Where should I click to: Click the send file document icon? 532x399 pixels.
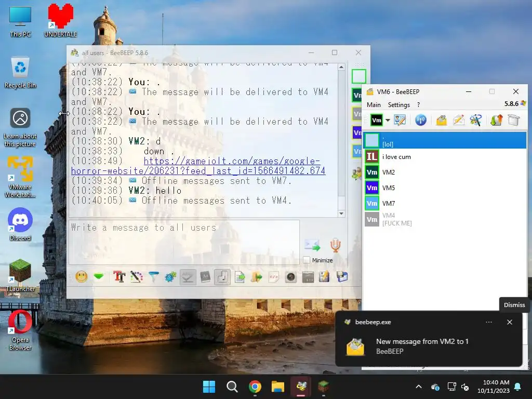click(x=240, y=277)
